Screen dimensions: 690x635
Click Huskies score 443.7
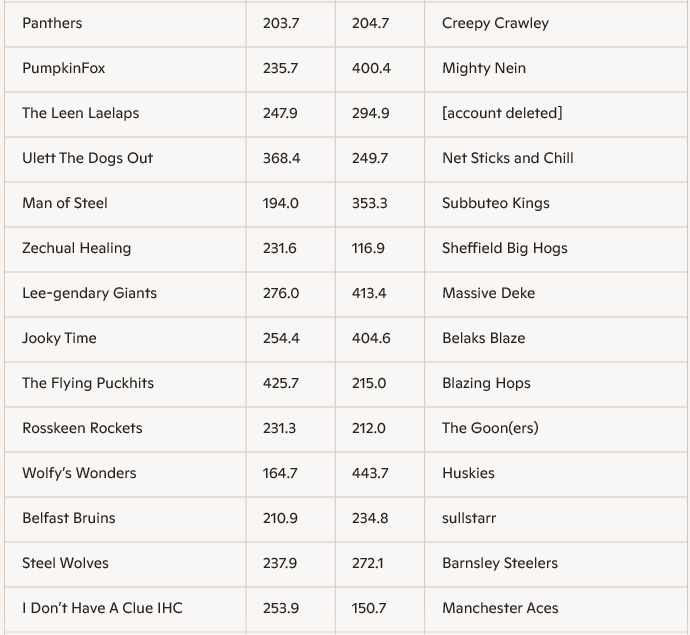pyautogui.click(x=370, y=473)
